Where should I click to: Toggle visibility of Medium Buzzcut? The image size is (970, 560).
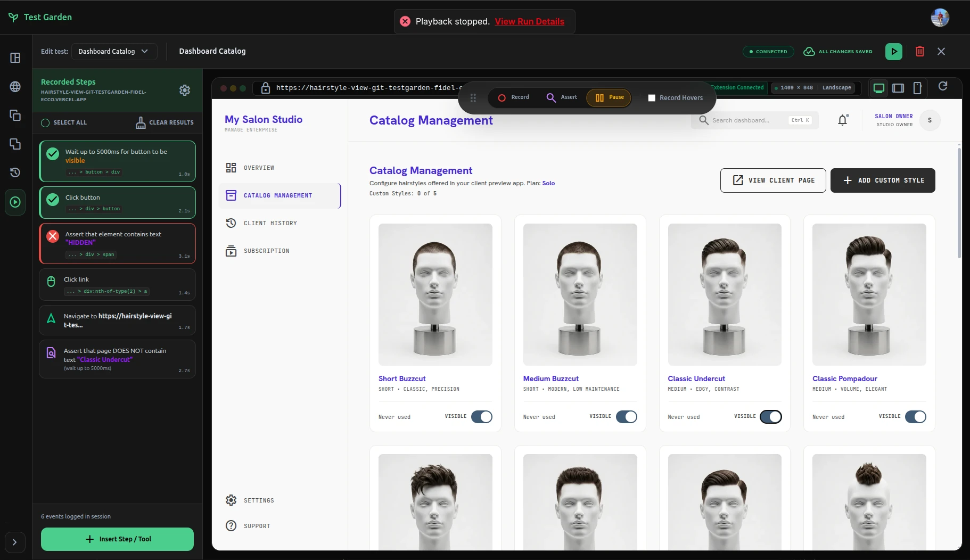pos(627,417)
